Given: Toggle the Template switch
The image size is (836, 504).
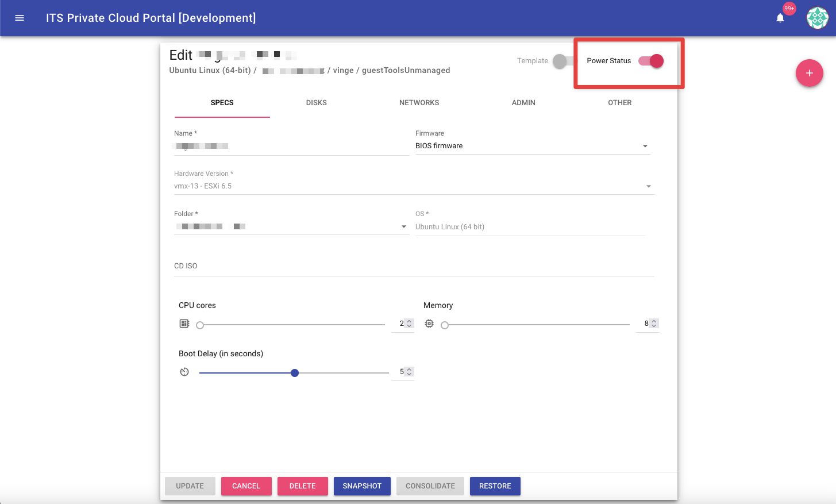Looking at the screenshot, I should pos(562,61).
